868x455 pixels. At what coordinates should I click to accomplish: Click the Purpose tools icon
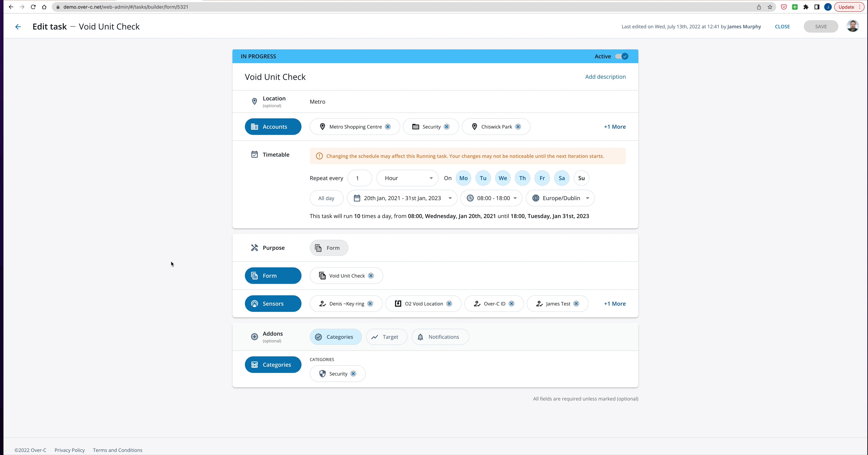[x=254, y=248]
